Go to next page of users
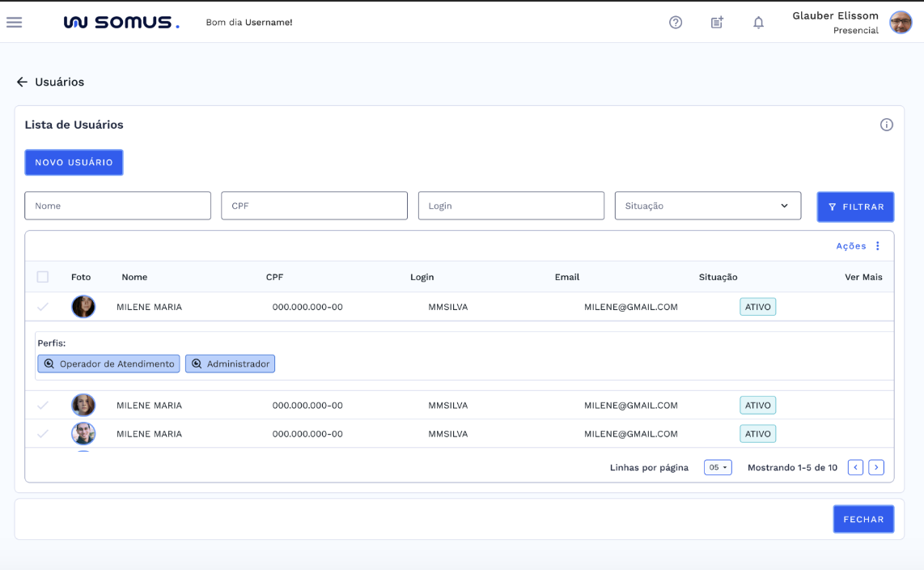 click(x=876, y=467)
